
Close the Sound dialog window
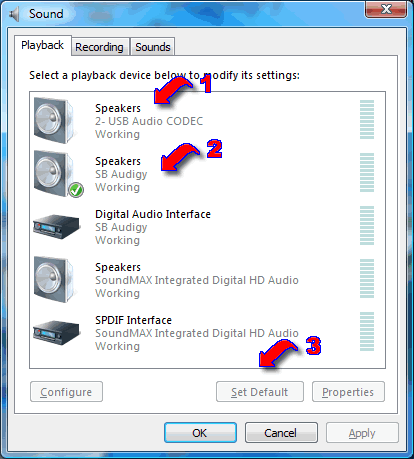(x=386, y=9)
